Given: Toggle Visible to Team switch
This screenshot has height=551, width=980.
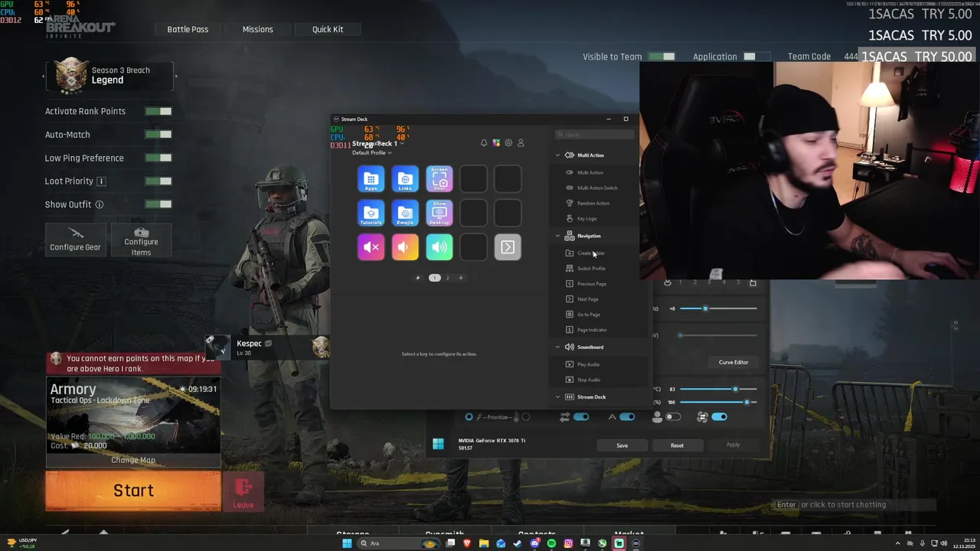Looking at the screenshot, I should tap(662, 57).
